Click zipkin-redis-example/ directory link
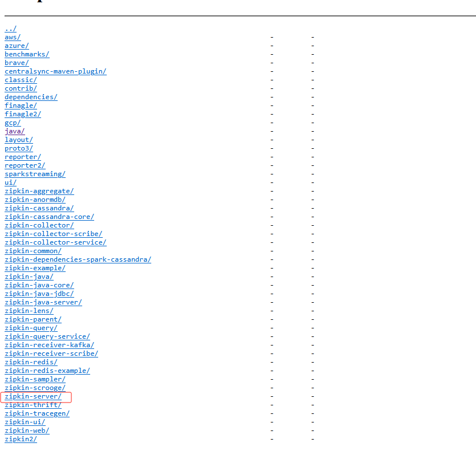 click(47, 371)
